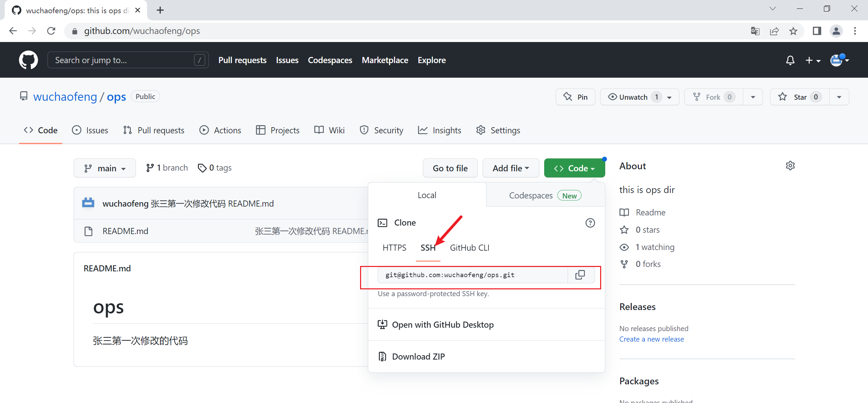Open the README.md file link
868x403 pixels.
coord(125,231)
